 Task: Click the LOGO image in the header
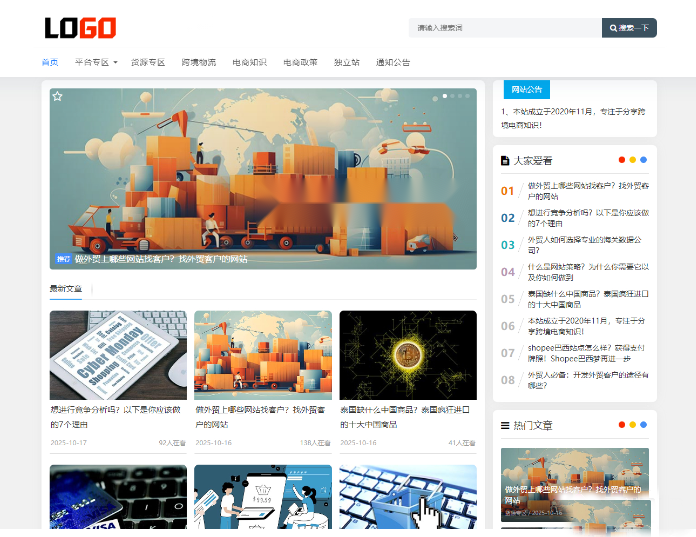[80, 28]
